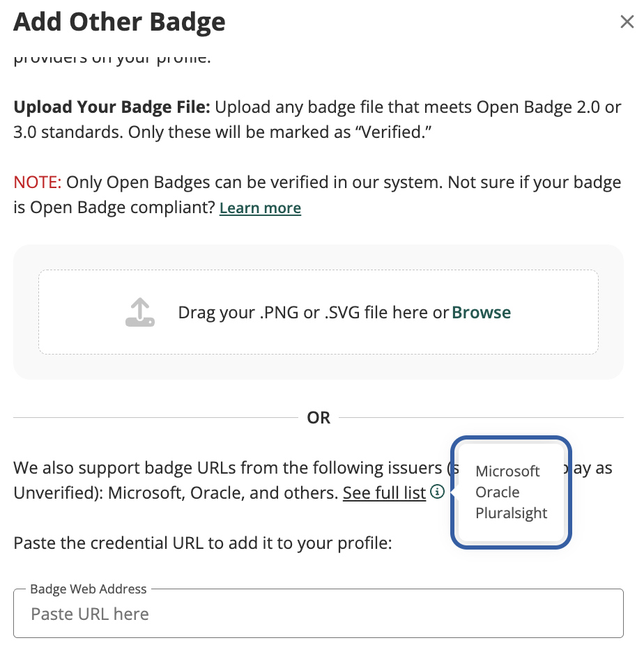Close the Add Other Badge dialog
Image resolution: width=644 pixels, height=645 pixels.
coord(627,22)
